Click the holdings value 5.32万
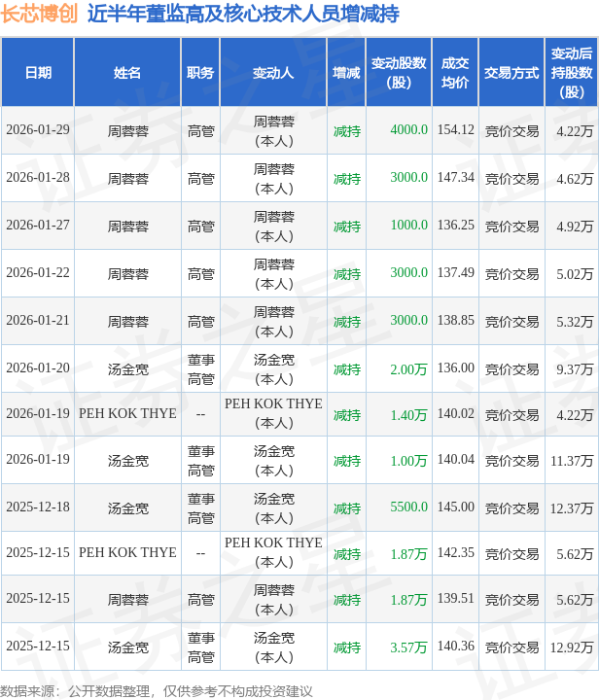This screenshot has height=700, width=599. 575,322
